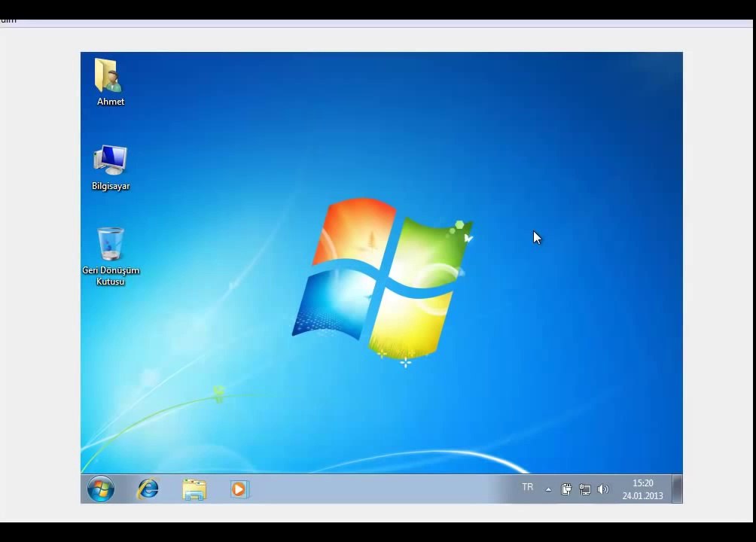Select the Geri Dönüşüm Kutusu recycle bin
This screenshot has height=542, width=756.
coord(111,257)
